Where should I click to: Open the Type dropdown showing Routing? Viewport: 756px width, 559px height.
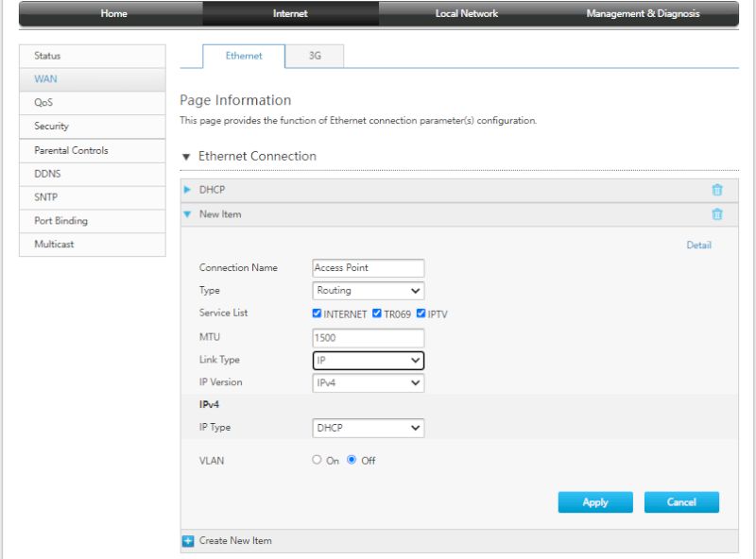(368, 291)
